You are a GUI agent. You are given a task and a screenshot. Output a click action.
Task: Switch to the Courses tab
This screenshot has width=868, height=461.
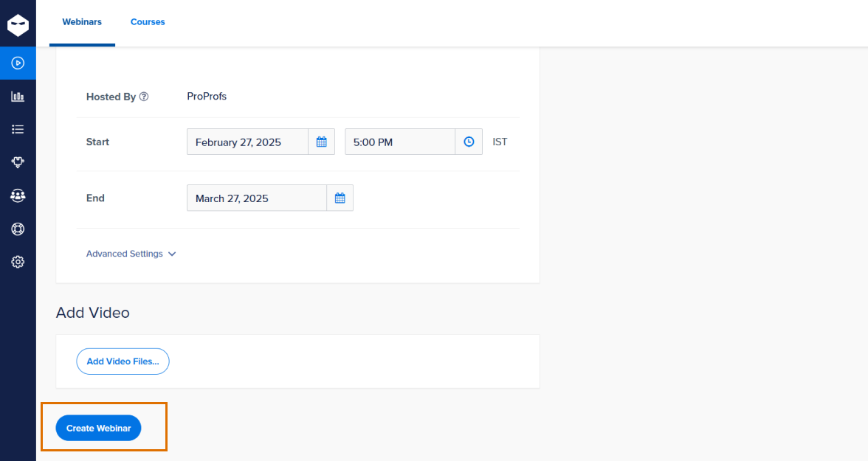[148, 22]
